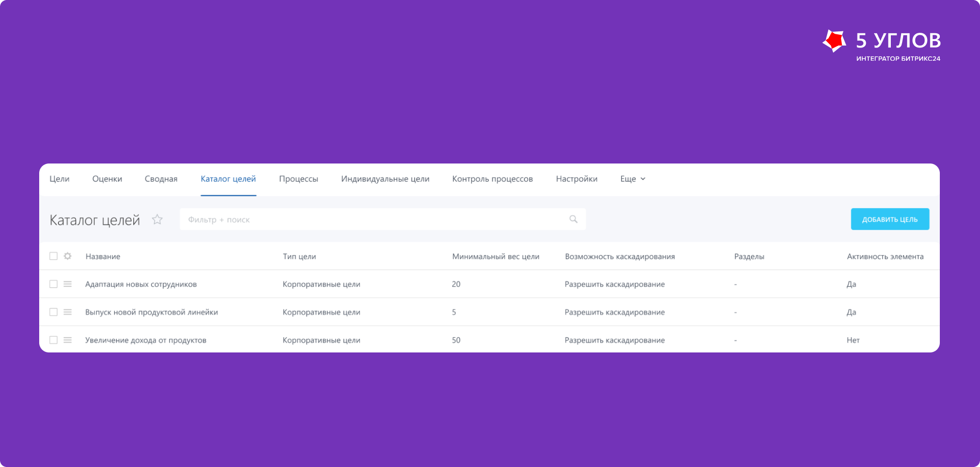980x467 pixels.
Task: Switch to the Цели tab
Action: click(59, 179)
